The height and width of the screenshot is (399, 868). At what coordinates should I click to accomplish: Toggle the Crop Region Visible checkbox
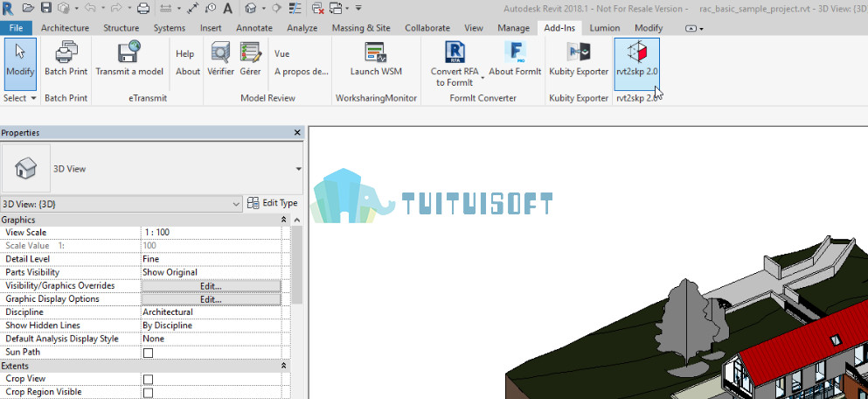149,393
